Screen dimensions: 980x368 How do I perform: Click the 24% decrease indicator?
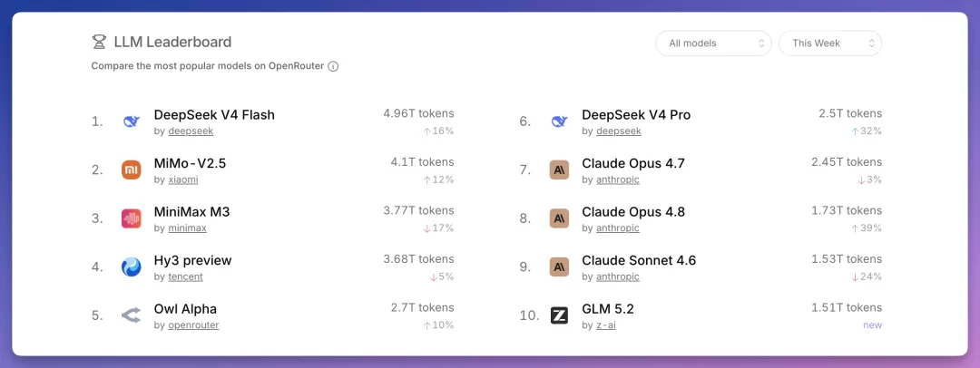click(x=867, y=276)
